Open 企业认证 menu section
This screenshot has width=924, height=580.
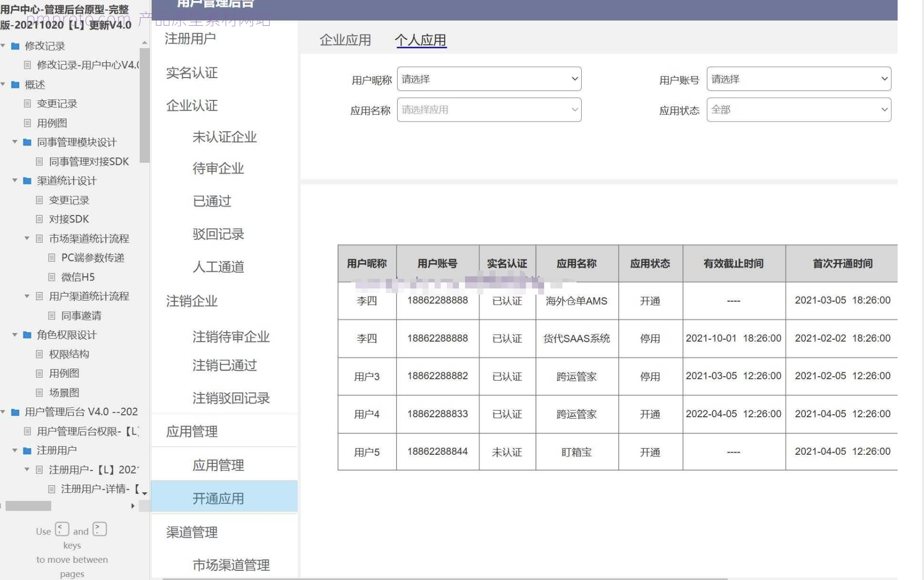point(192,106)
